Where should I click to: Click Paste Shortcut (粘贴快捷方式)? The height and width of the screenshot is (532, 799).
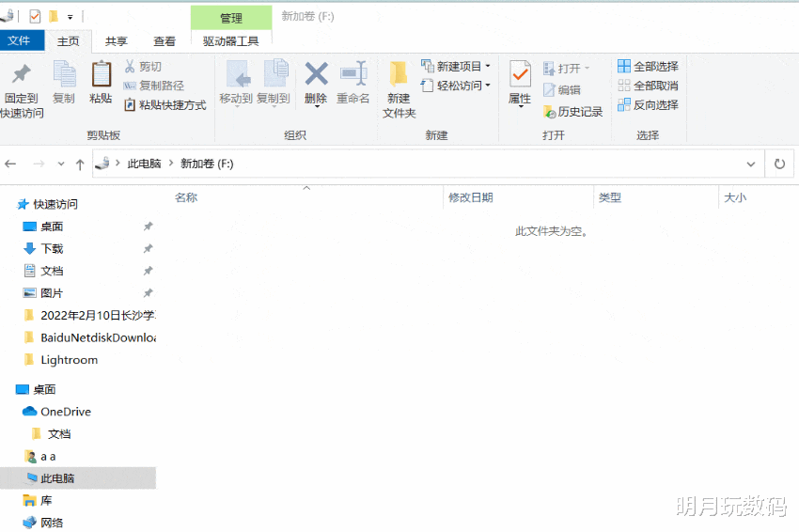pyautogui.click(x=165, y=105)
